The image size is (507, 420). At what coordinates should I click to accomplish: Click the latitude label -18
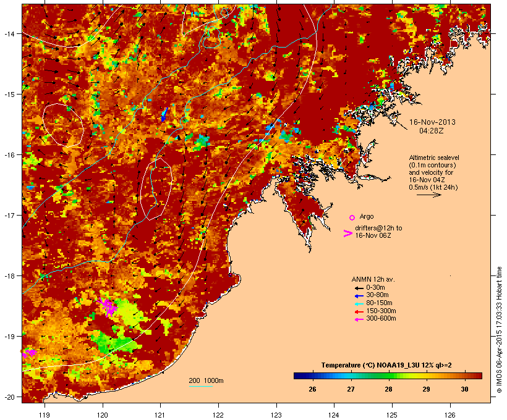pyautogui.click(x=9, y=276)
